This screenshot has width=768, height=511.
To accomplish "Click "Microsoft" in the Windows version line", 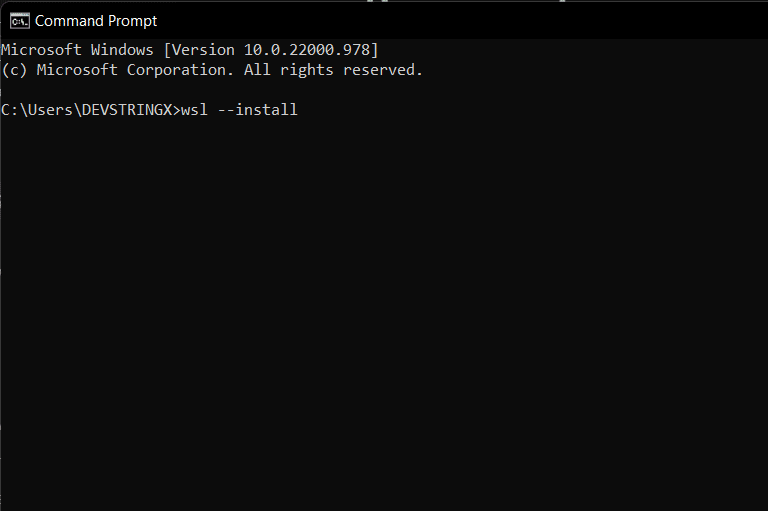I will point(41,50).
